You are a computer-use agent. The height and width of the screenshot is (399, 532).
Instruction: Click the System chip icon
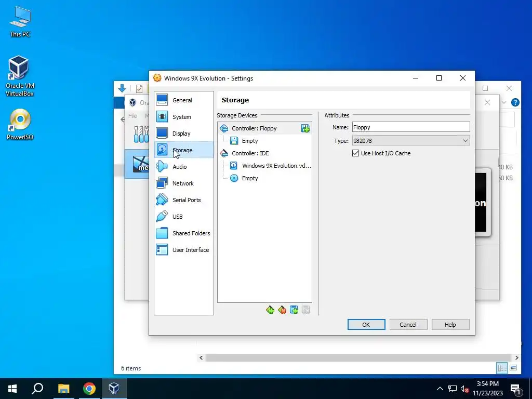pos(162,116)
